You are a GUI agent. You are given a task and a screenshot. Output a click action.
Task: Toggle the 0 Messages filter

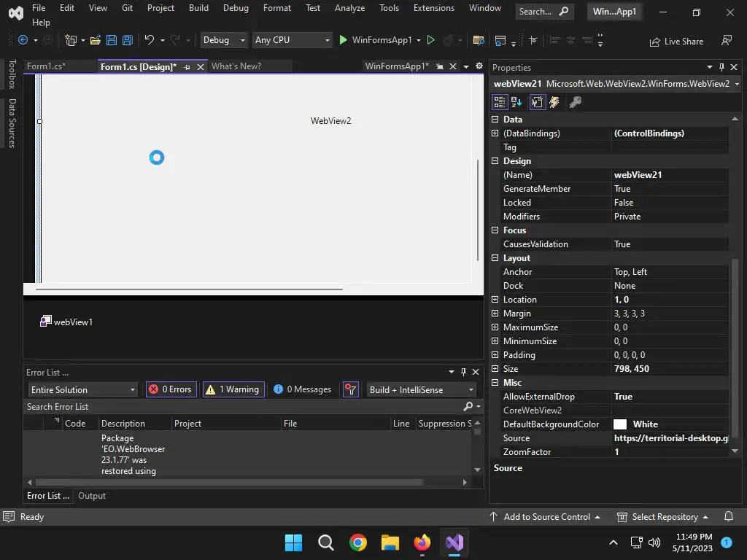(303, 389)
